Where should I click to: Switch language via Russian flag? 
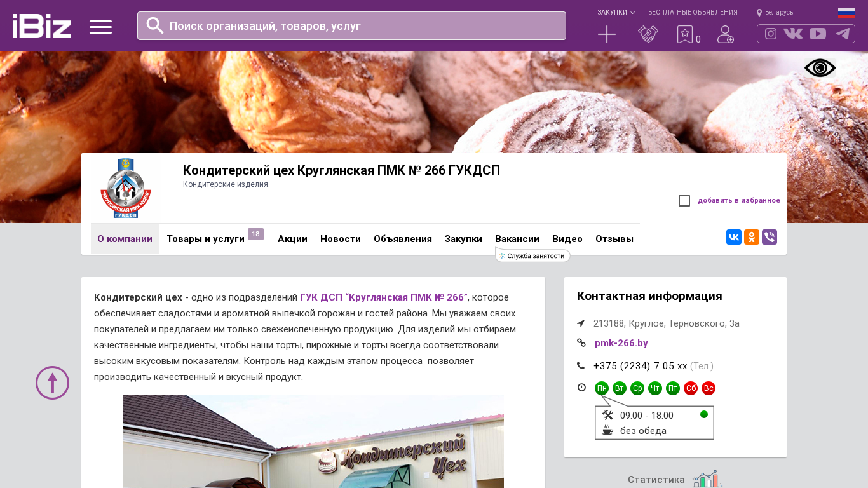pyautogui.click(x=846, y=13)
